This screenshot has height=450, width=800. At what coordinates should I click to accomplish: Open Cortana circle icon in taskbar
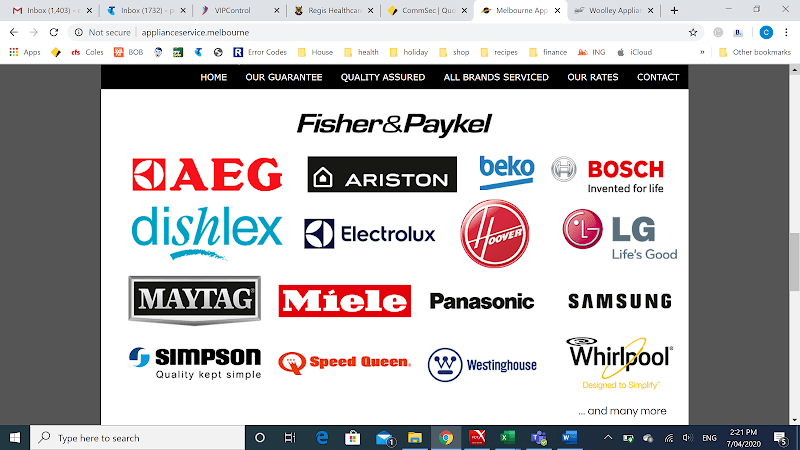260,438
